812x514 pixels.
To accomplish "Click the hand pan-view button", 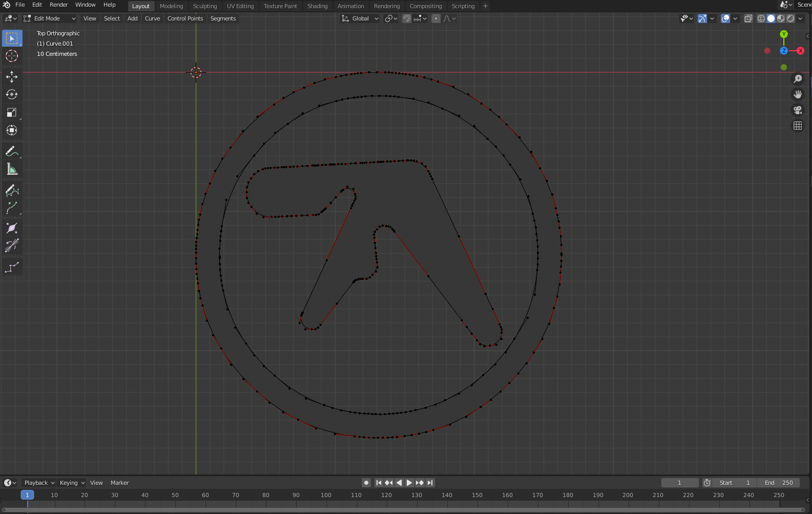I will pyautogui.click(x=797, y=94).
